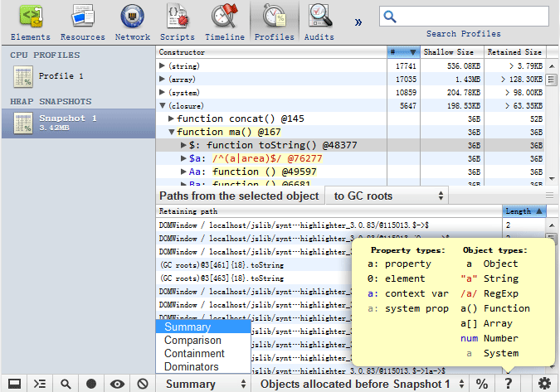
Task: Open the Timeline panel
Action: click(x=225, y=23)
